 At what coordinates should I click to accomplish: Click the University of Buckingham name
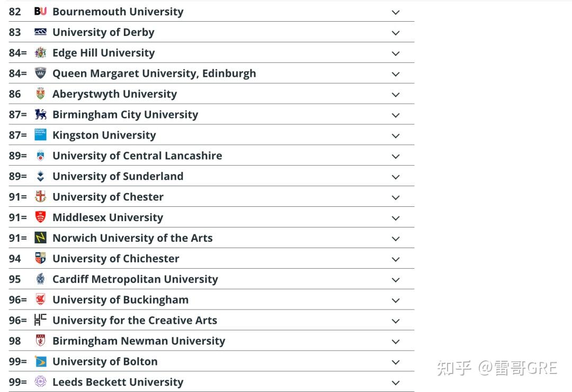point(120,299)
